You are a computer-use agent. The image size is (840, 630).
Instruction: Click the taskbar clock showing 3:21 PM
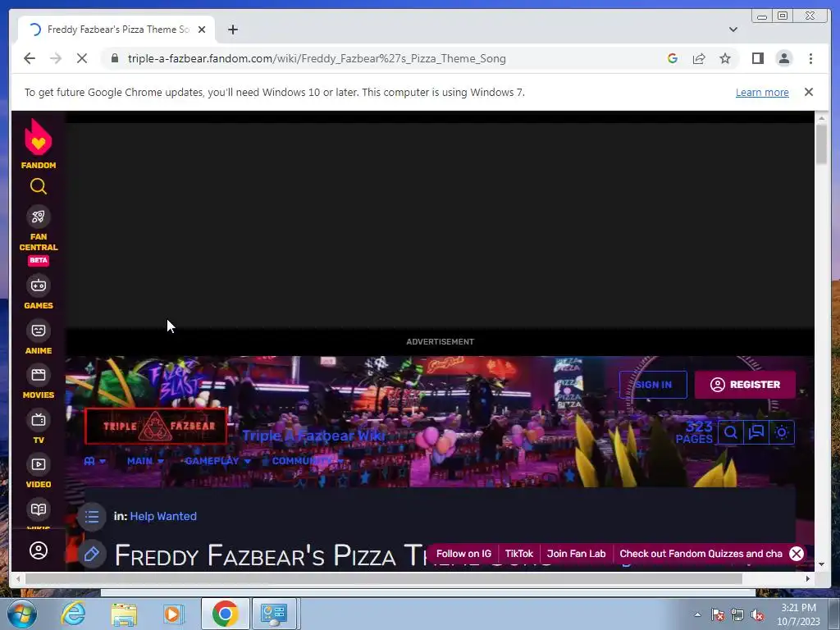(x=798, y=614)
